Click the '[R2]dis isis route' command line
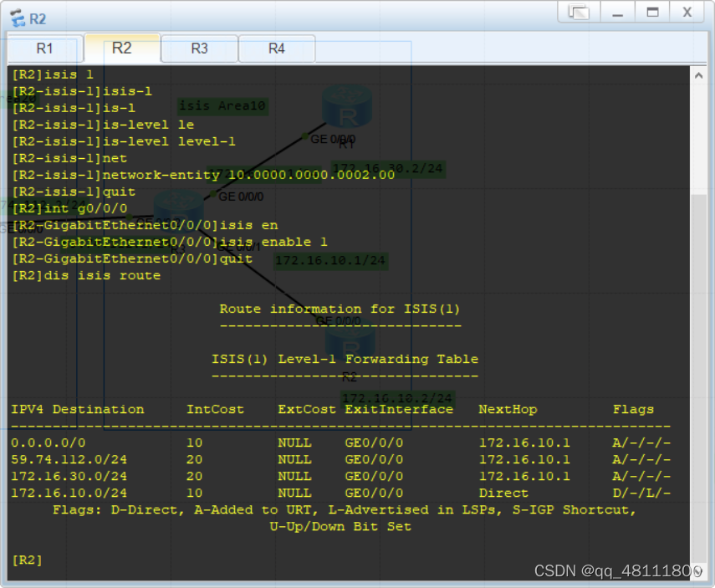The width and height of the screenshot is (715, 588). (x=86, y=275)
